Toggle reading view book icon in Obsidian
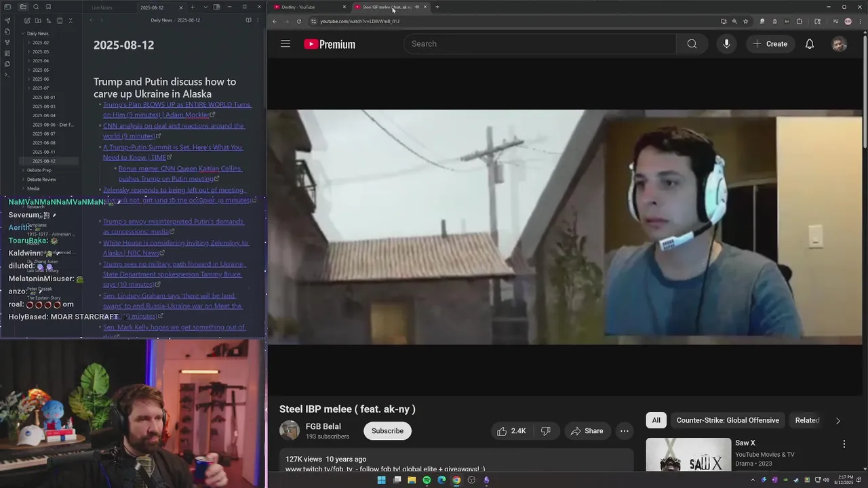The image size is (868, 488). point(248,20)
